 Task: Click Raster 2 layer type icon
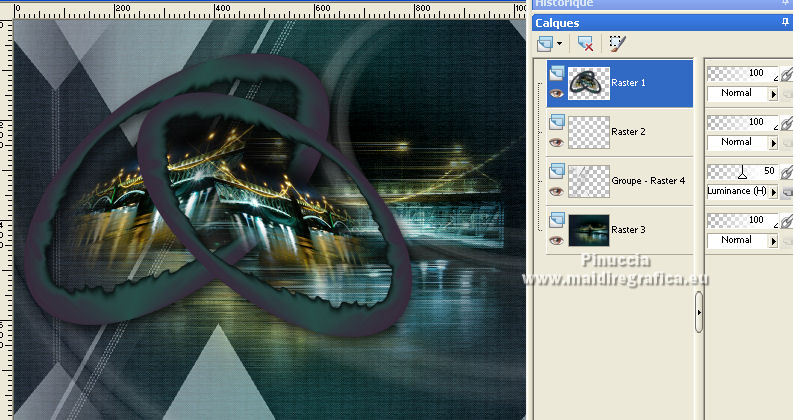556,122
